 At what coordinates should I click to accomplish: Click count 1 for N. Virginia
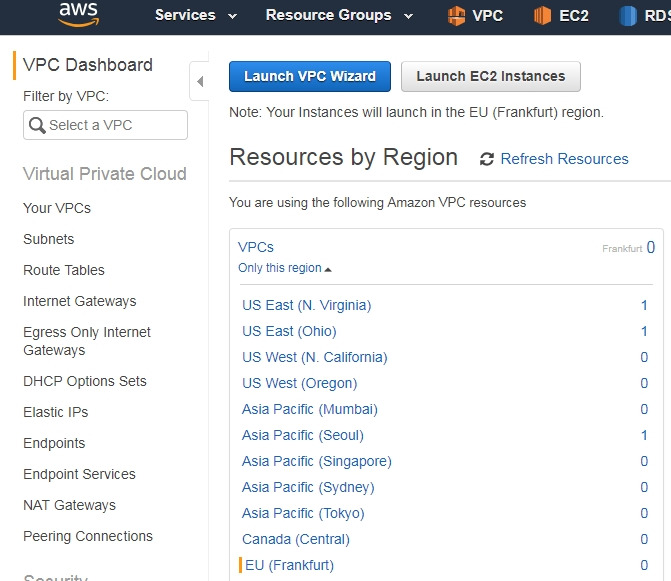click(x=644, y=305)
